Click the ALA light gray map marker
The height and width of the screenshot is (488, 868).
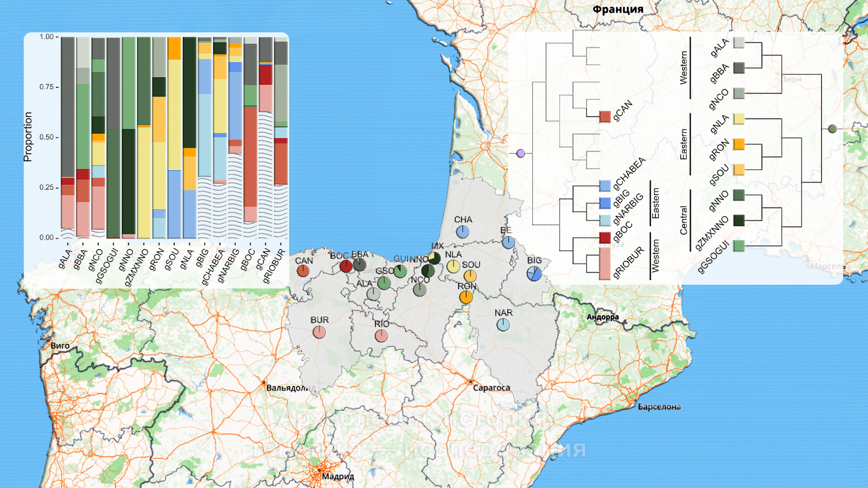pos(373,294)
